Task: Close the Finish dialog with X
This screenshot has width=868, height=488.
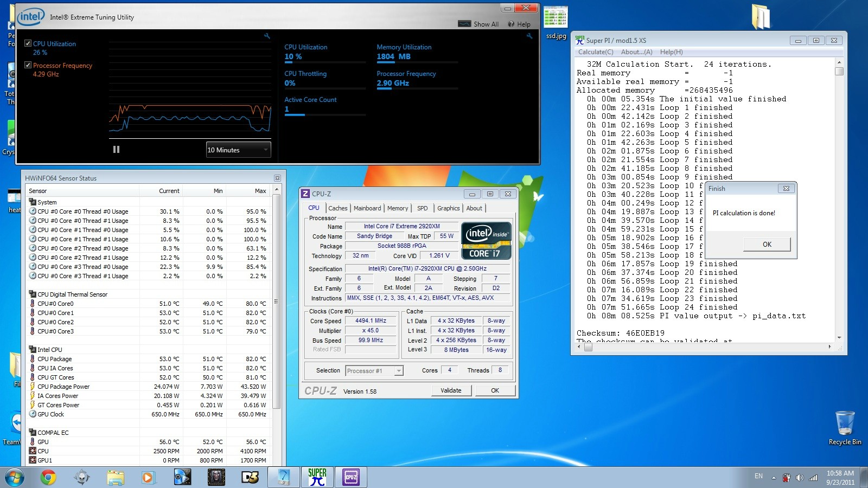Action: (x=786, y=188)
